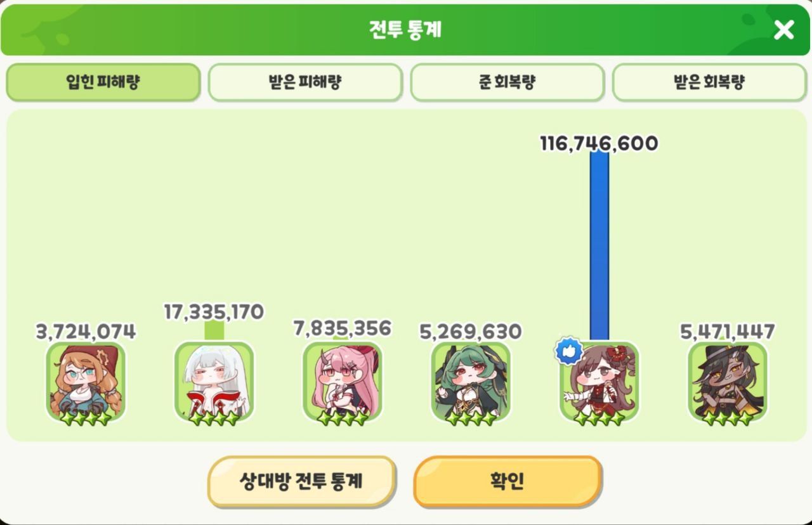Switch to the 받은 피해량 tab
This screenshot has width=812, height=525.
point(305,82)
